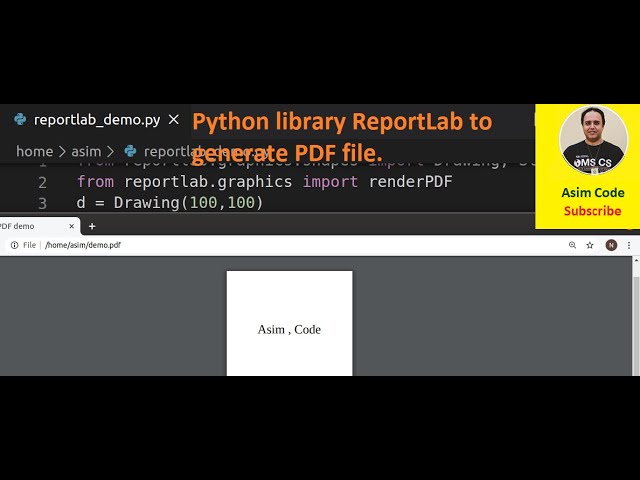The width and height of the screenshot is (640, 480).
Task: Click the presenter profile photo thumbnail
Action: click(593, 141)
